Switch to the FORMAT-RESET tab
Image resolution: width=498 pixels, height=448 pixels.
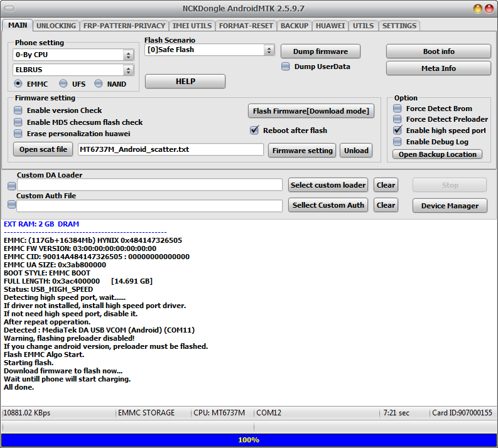[x=246, y=26]
